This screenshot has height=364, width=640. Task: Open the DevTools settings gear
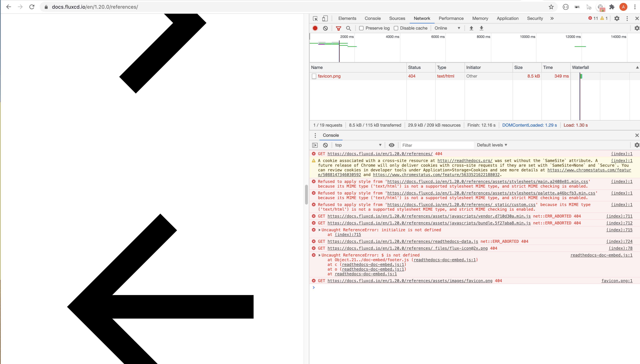(617, 18)
